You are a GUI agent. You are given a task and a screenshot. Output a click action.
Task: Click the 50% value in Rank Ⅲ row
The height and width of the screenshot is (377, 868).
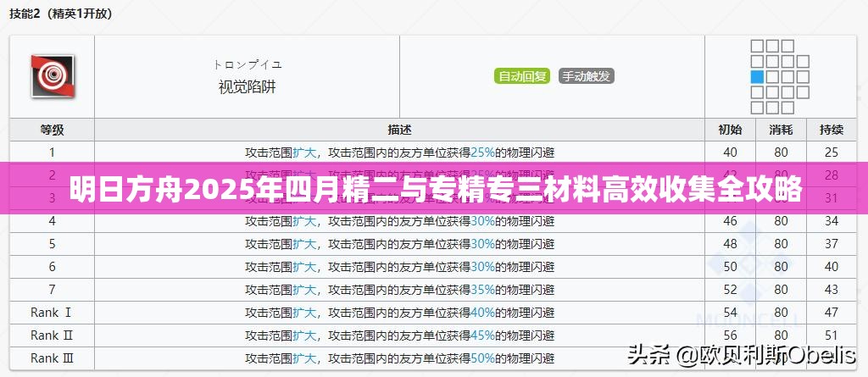(x=482, y=358)
